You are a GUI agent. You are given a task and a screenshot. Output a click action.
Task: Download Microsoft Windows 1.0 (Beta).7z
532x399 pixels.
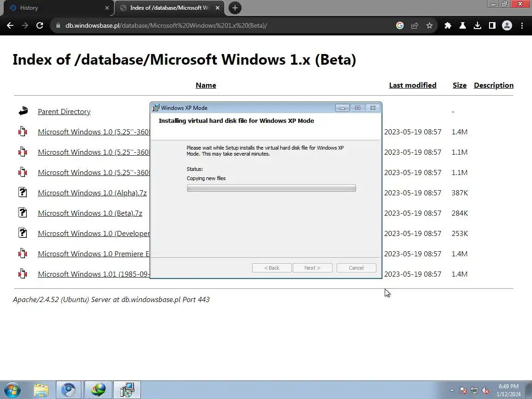click(90, 213)
